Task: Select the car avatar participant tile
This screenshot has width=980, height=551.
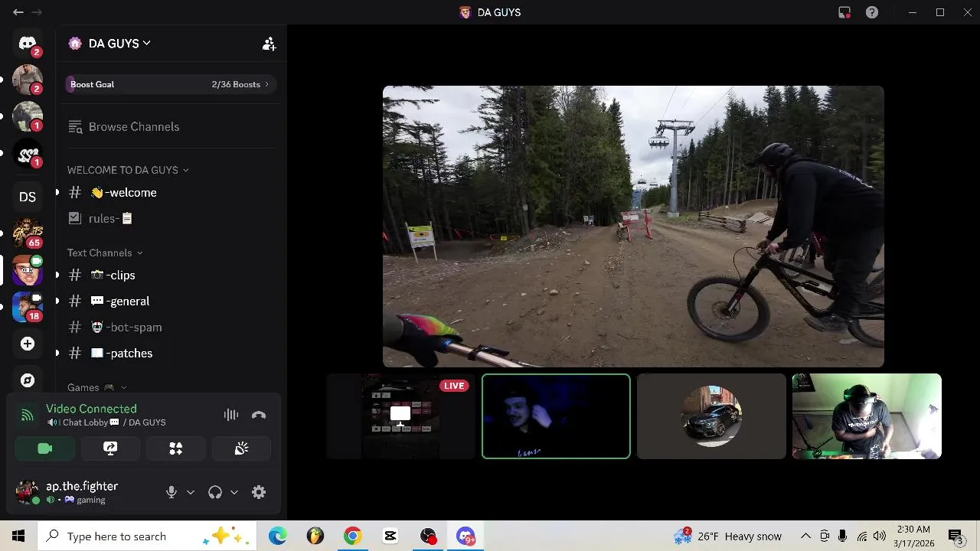Action: point(711,416)
